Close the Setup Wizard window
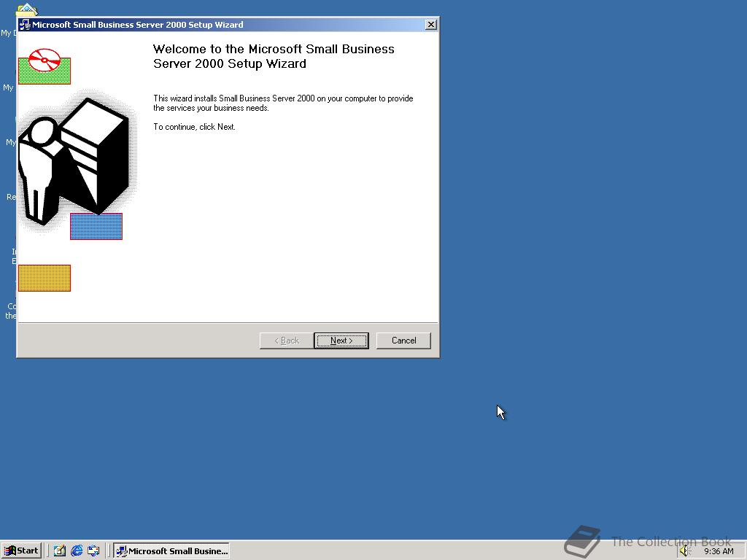747x560 pixels. [430, 25]
